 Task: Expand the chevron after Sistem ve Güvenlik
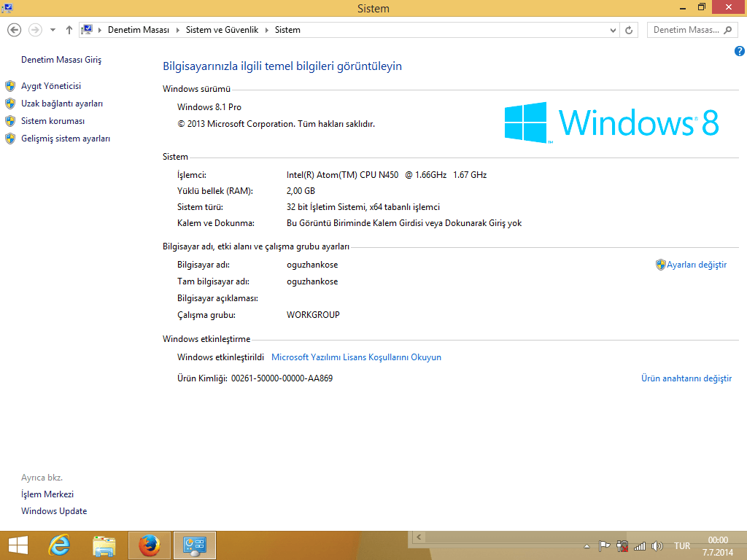(x=267, y=30)
